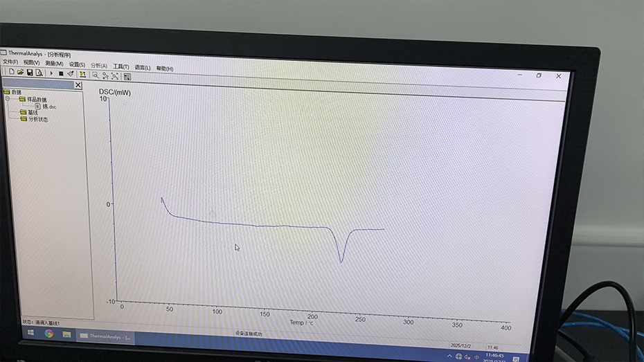Select the 分析状态 folder in tree
The height and width of the screenshot is (362, 644).
pos(38,119)
